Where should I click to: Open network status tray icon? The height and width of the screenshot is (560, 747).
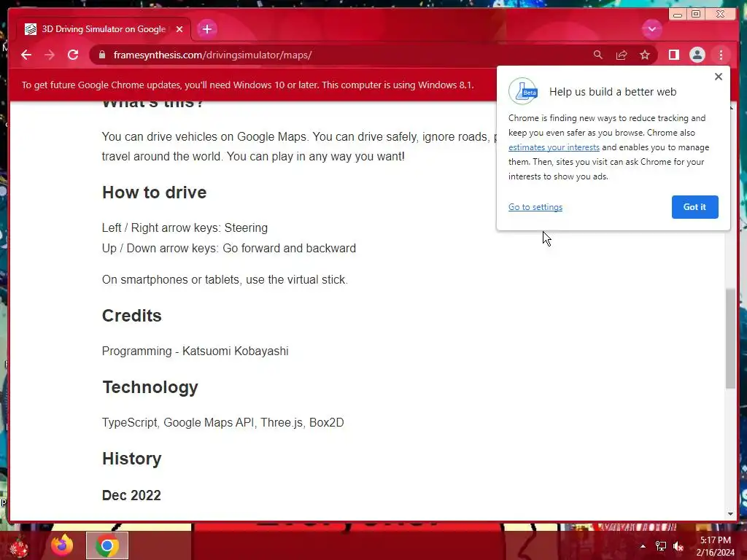(661, 546)
